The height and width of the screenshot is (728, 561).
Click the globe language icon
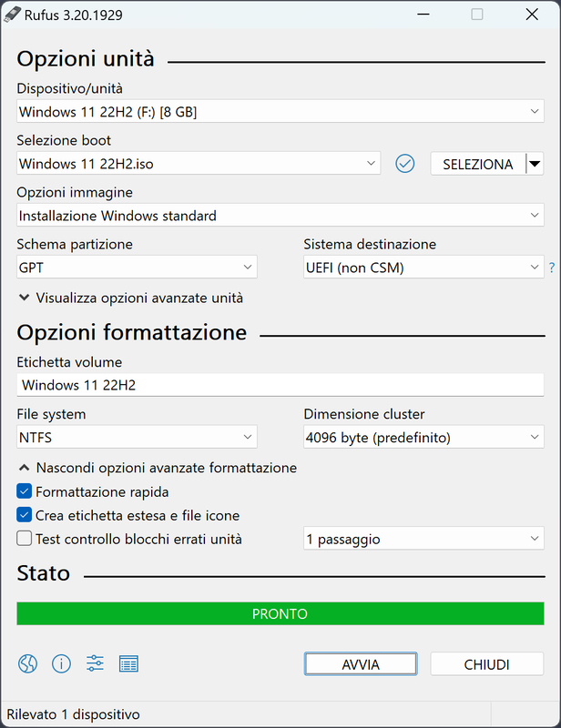27,663
